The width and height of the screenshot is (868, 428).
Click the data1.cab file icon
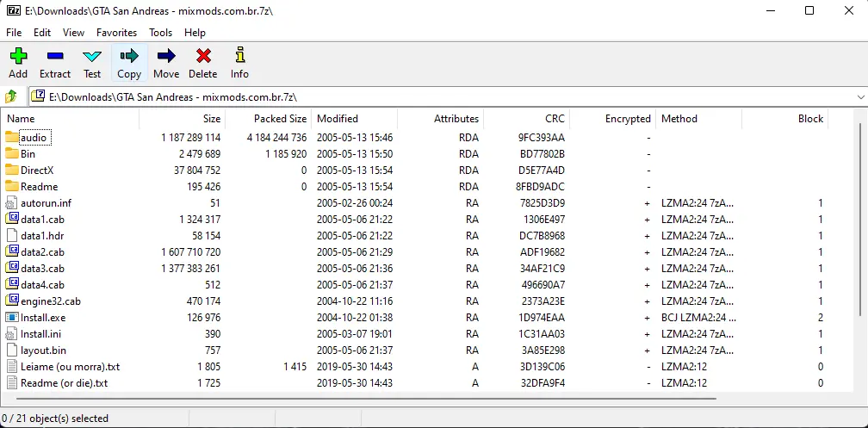(12, 219)
